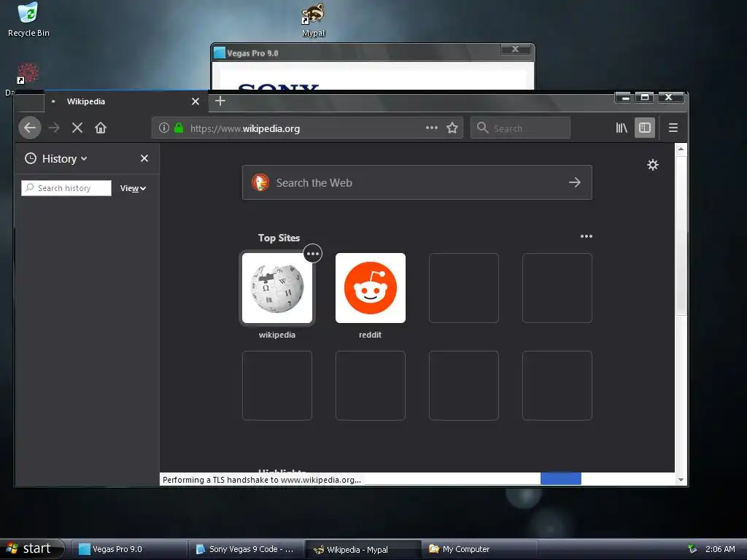Select the Wikipedia browser tab
Viewport: 747px width, 560px height.
[x=125, y=101]
